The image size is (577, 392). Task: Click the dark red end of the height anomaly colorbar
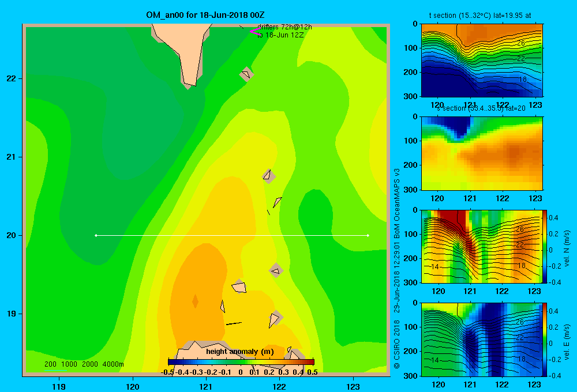click(x=310, y=362)
